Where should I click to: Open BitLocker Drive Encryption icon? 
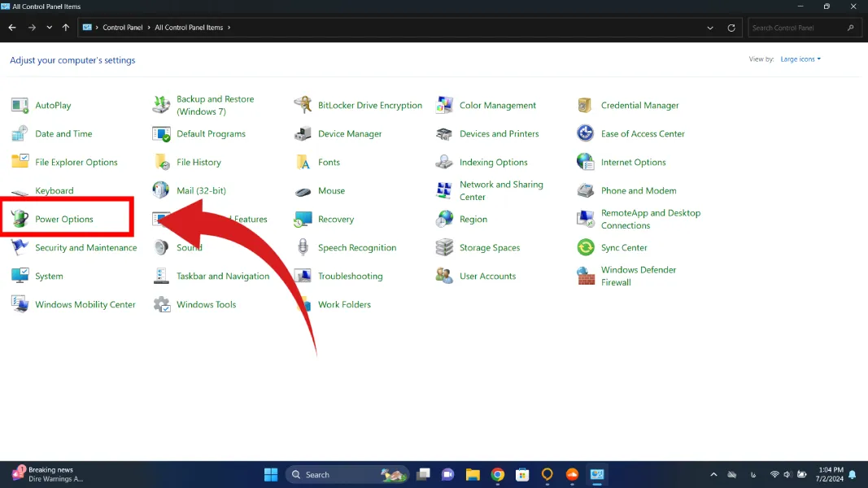tap(303, 105)
